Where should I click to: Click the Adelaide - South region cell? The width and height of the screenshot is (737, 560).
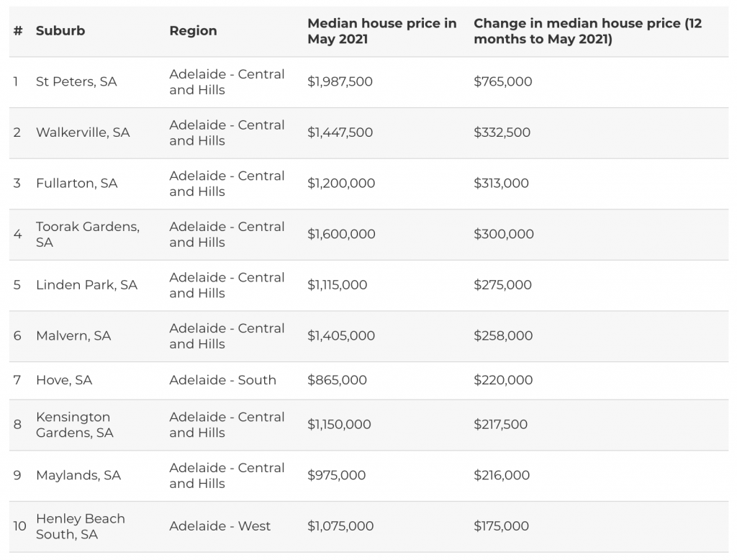click(x=223, y=380)
